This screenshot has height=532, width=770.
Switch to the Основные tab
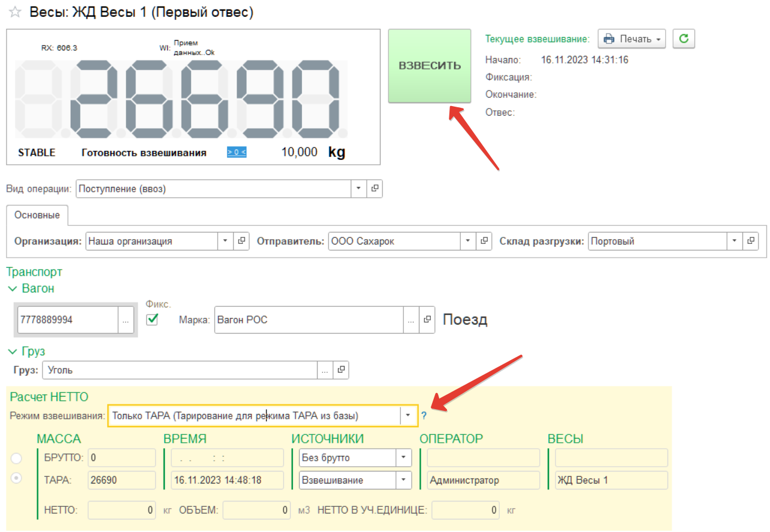point(37,215)
